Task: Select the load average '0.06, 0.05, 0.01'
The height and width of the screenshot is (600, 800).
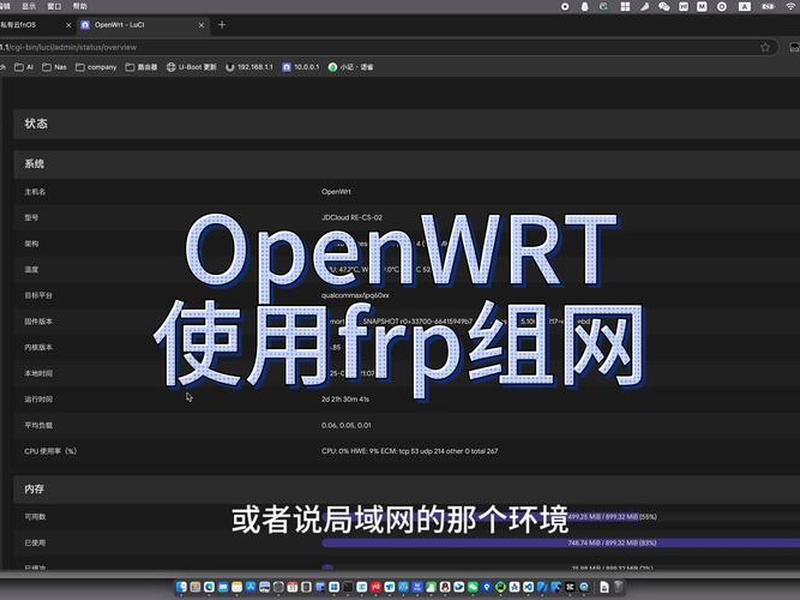Action: click(x=346, y=425)
